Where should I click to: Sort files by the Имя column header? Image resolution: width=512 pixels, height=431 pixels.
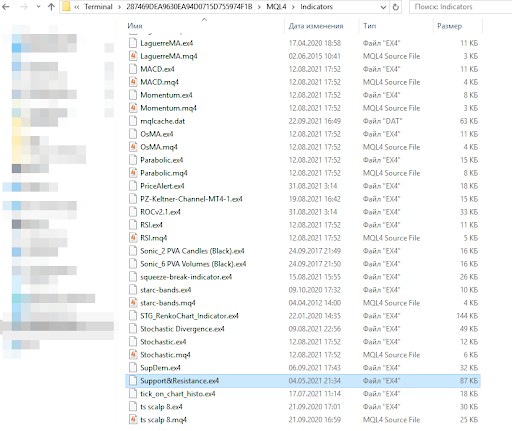(135, 26)
